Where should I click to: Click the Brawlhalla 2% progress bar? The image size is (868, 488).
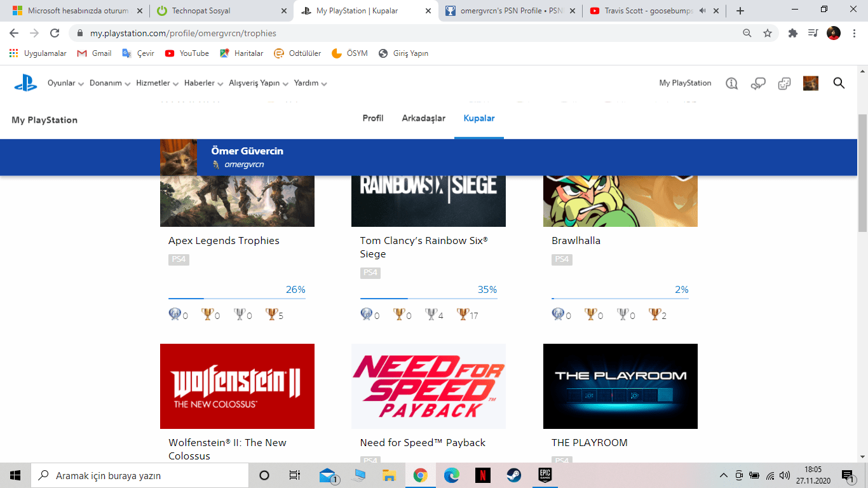[x=620, y=298]
